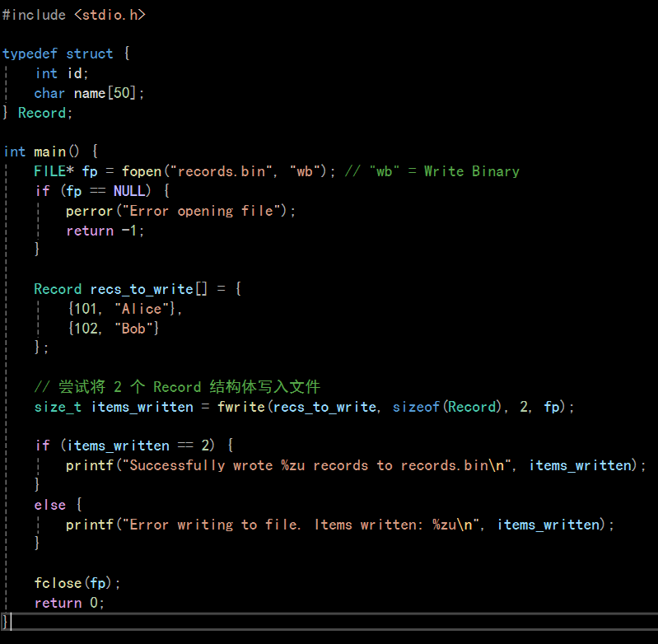Viewport: 658px width, 644px height.
Task: Click the 'perror' function call
Action: click(x=90, y=211)
